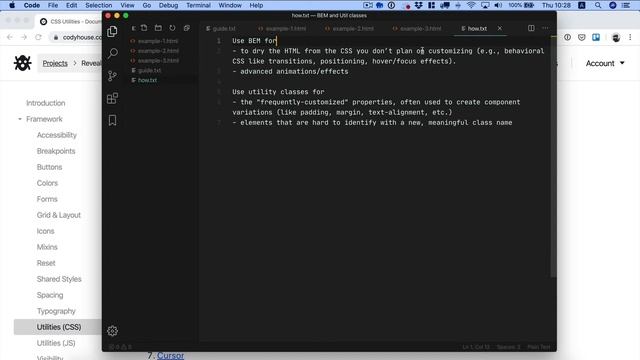Click the line about elements hard to identify
Viewport: 640px width, 360px height.
(372, 122)
